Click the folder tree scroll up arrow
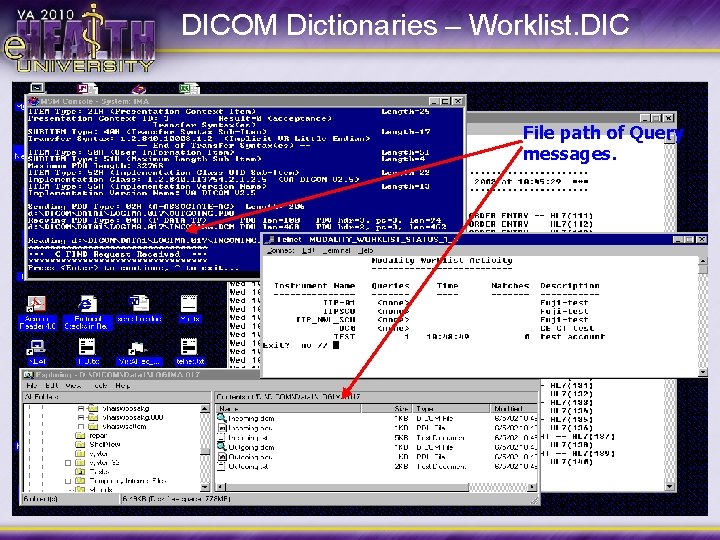The height and width of the screenshot is (540, 720). click(x=205, y=408)
